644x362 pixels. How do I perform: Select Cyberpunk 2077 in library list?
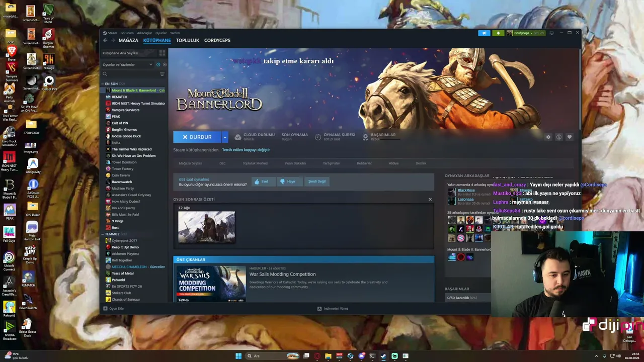124,241
